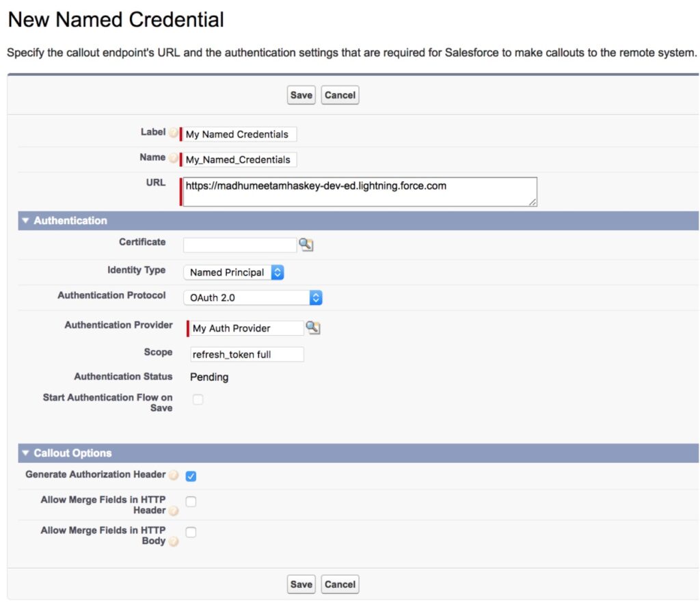Screen dimensions: 700x605
Task: Click the Scope input field
Action: coord(246,354)
